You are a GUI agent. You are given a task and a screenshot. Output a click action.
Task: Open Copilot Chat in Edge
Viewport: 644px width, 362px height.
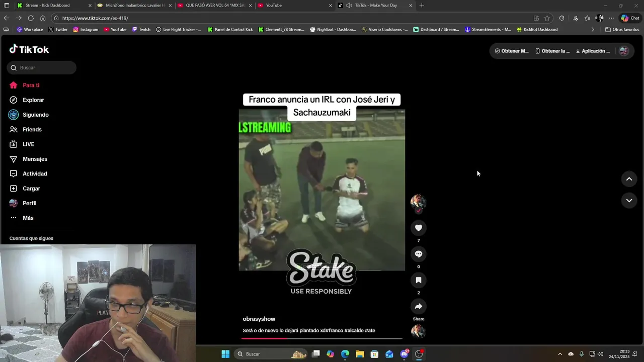pos(630,18)
